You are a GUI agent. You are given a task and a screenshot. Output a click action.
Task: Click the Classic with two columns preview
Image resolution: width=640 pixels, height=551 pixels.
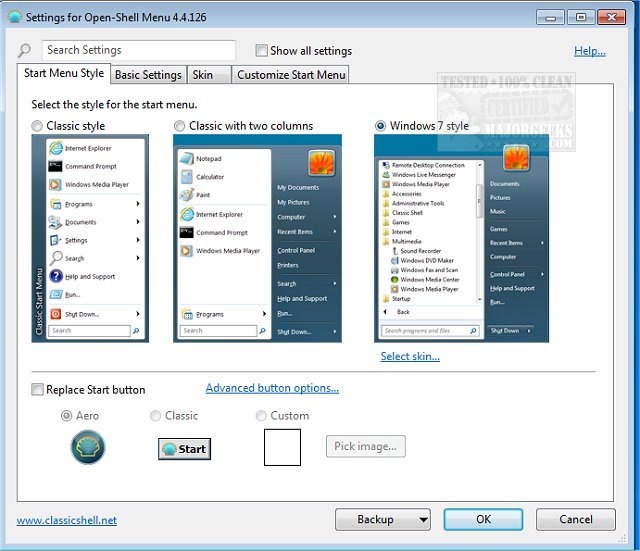258,239
